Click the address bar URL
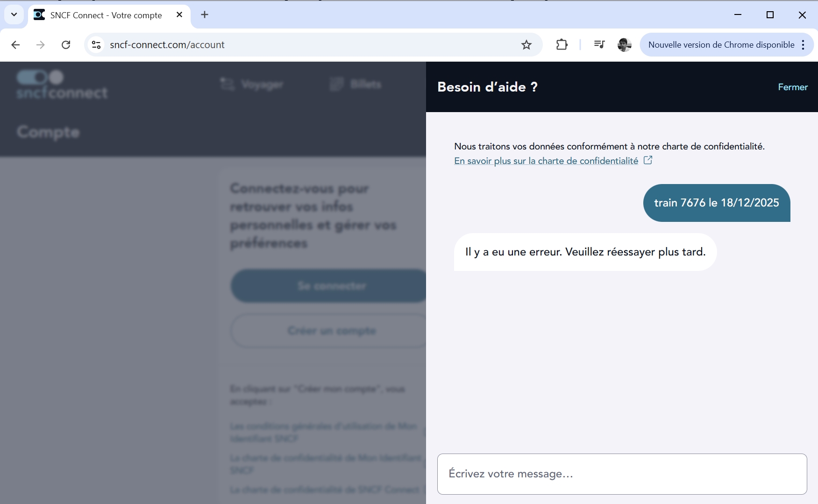The image size is (818, 504). (167, 45)
